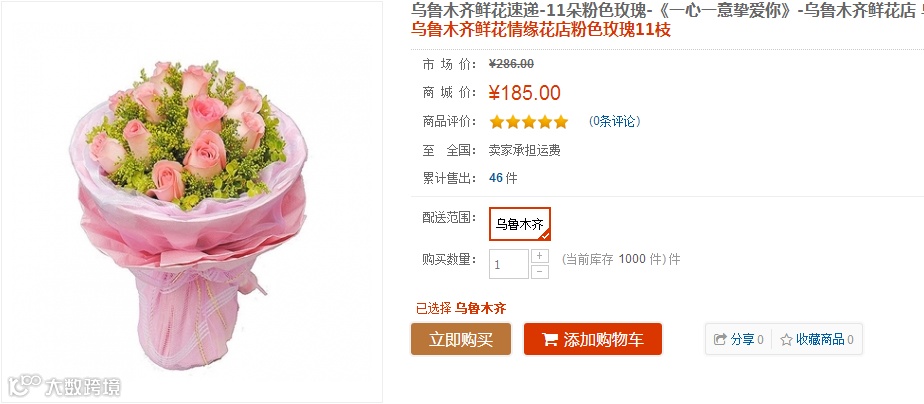Screen dimensions: 924x404
Task: Open the 0条评论 reviews link
Action: point(614,122)
